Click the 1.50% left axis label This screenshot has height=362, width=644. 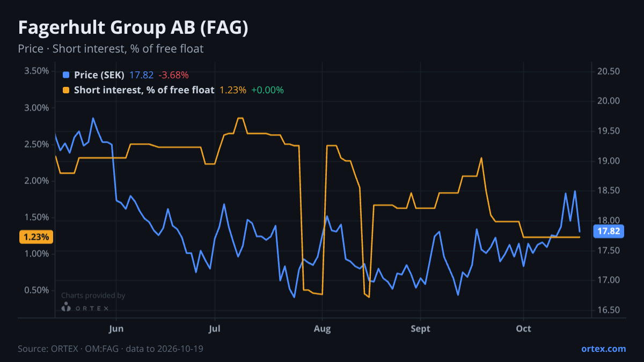[x=37, y=217]
